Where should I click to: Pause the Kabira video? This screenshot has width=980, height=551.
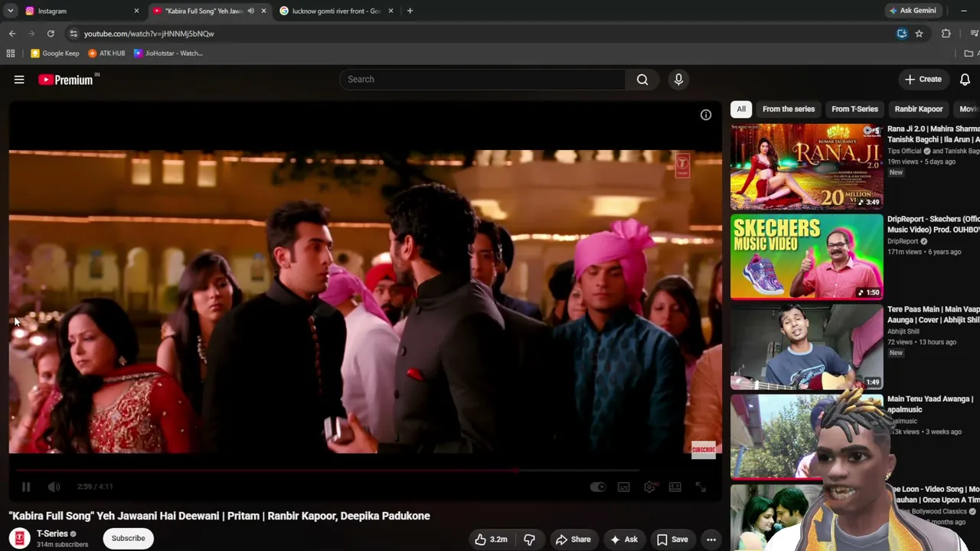26,487
